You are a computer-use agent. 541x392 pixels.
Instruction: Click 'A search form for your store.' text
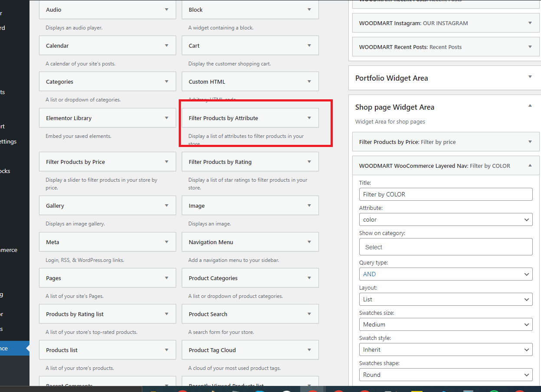[x=221, y=332]
